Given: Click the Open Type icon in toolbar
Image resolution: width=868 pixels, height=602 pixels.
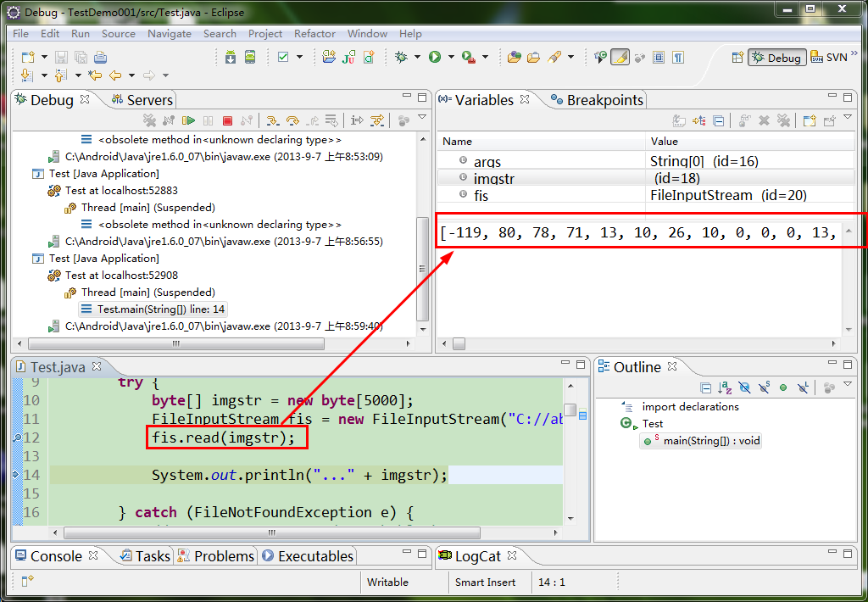Looking at the screenshot, I should pyautogui.click(x=515, y=57).
